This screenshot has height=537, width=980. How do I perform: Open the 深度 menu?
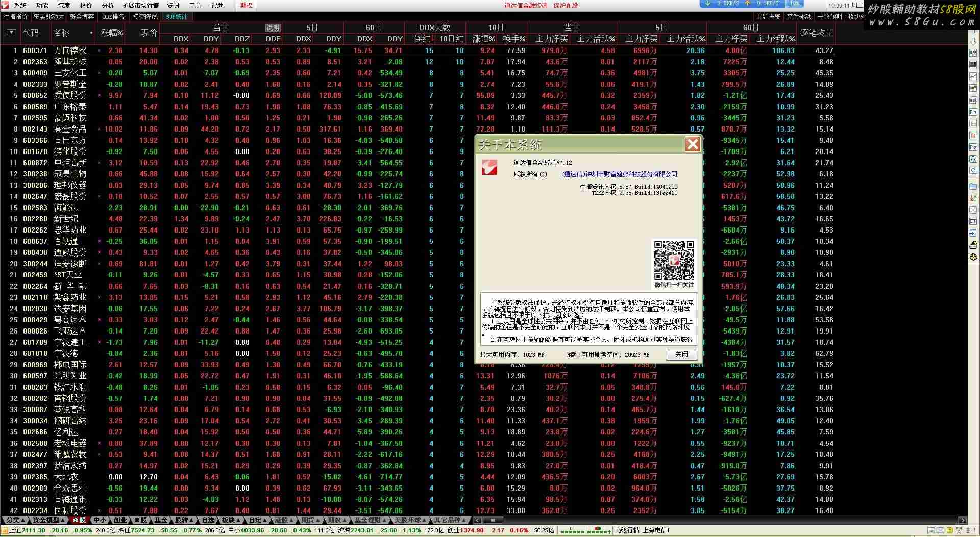click(x=64, y=6)
